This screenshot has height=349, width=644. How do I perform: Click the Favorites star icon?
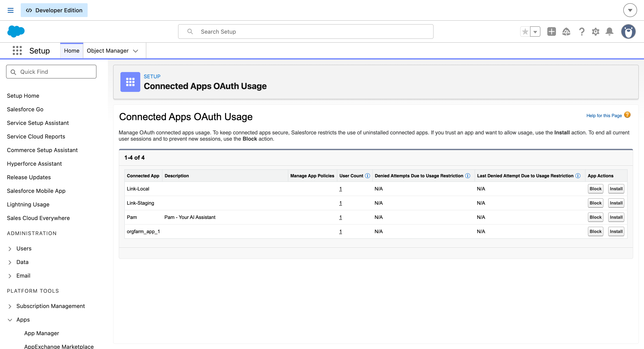[525, 31]
